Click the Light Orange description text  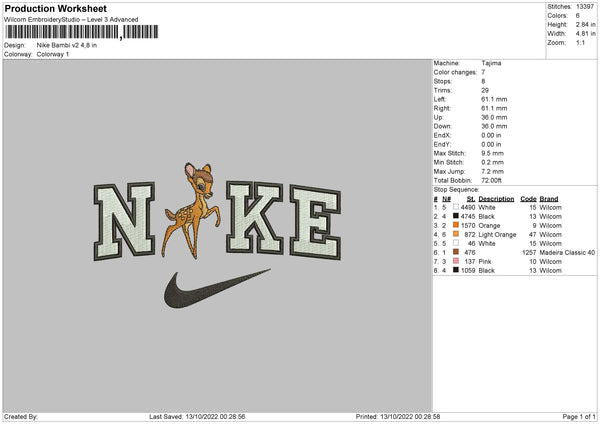point(497,235)
